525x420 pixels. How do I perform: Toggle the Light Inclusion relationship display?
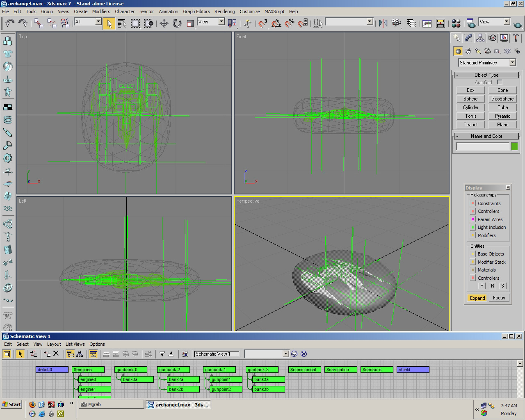click(x=472, y=227)
